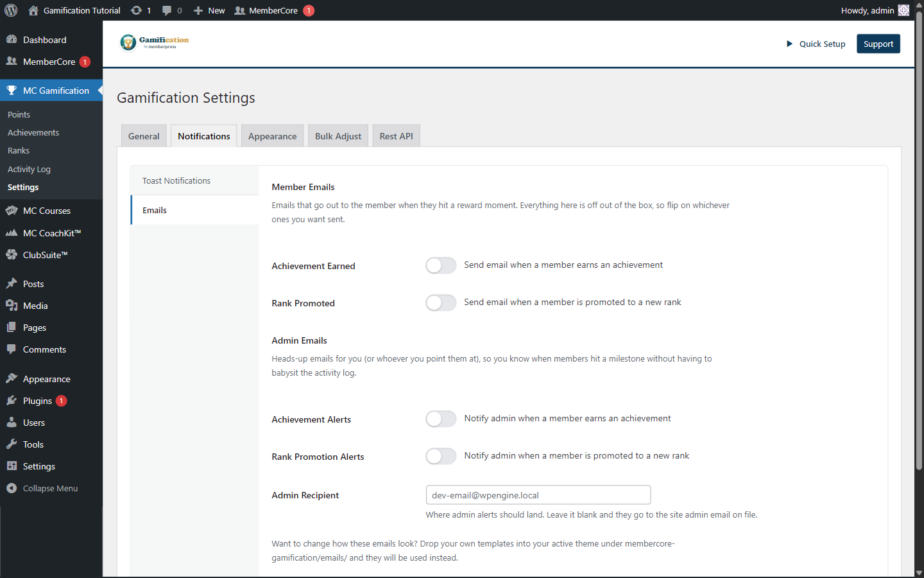Click Howdy, admin account menu
Image resolution: width=924 pixels, height=578 pixels.
coord(875,10)
